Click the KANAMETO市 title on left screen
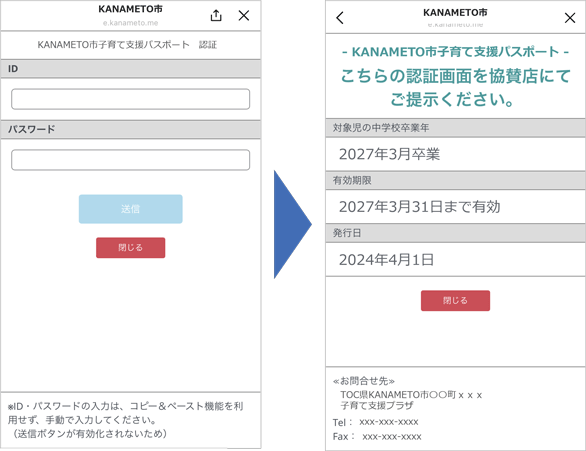The height and width of the screenshot is (451, 586). [x=130, y=9]
